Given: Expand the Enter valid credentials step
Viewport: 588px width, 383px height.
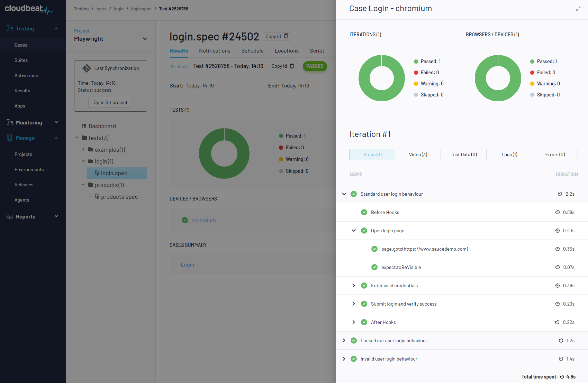Looking at the screenshot, I should click(x=354, y=286).
